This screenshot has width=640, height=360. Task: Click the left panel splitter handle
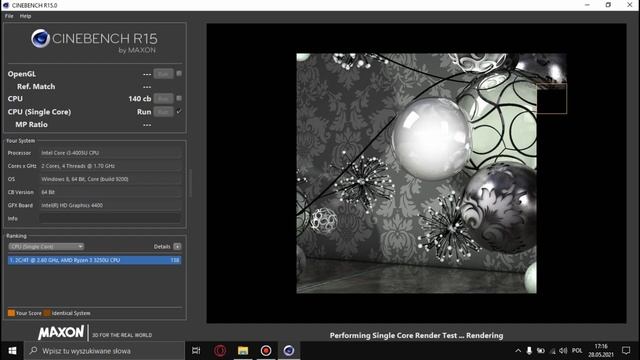190,183
